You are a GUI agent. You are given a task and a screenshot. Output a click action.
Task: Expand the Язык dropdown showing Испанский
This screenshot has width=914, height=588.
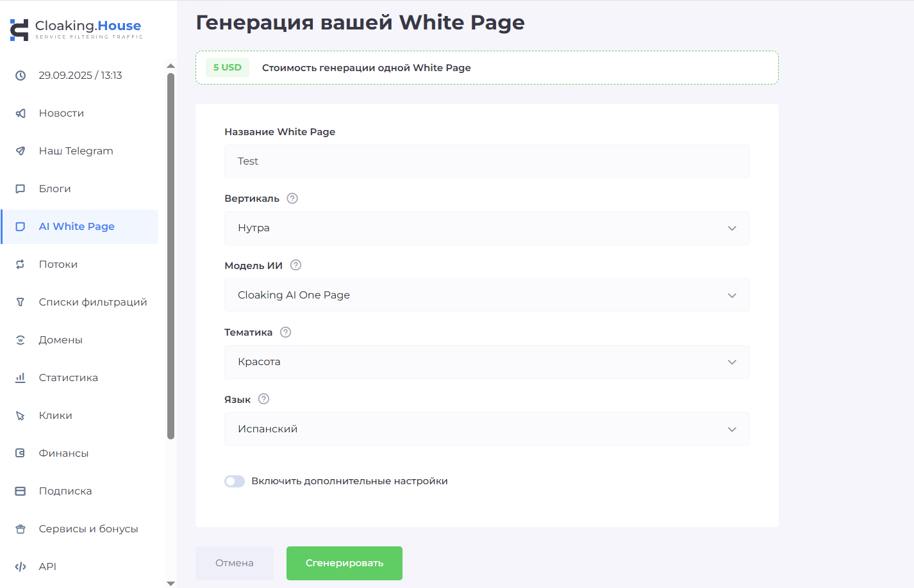pyautogui.click(x=486, y=429)
